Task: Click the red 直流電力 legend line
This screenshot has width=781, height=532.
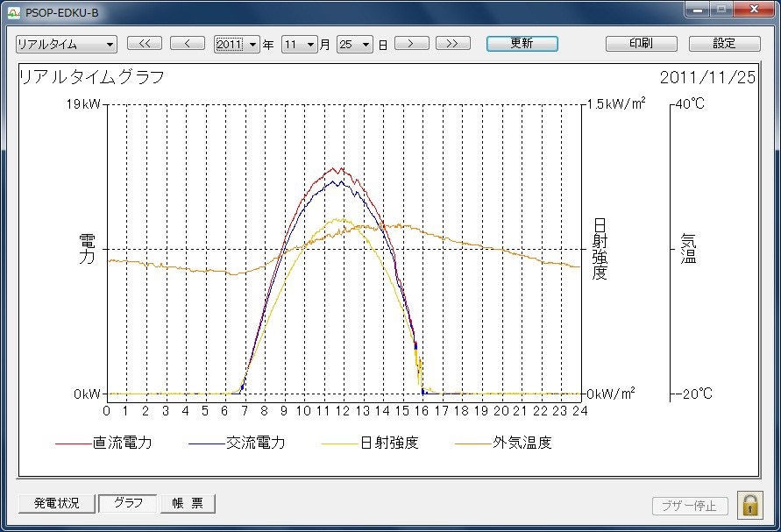Action: pyautogui.click(x=74, y=443)
